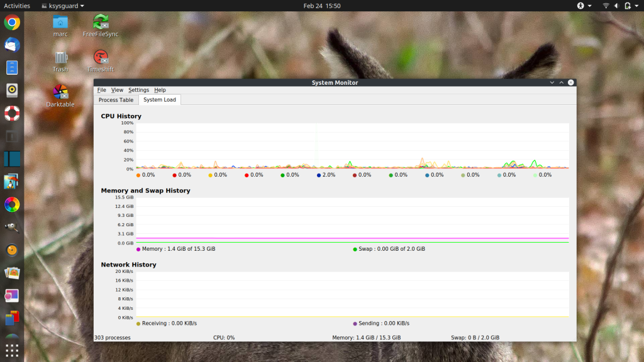Viewport: 644px width, 362px height.
Task: Open the File menu
Action: click(101, 90)
